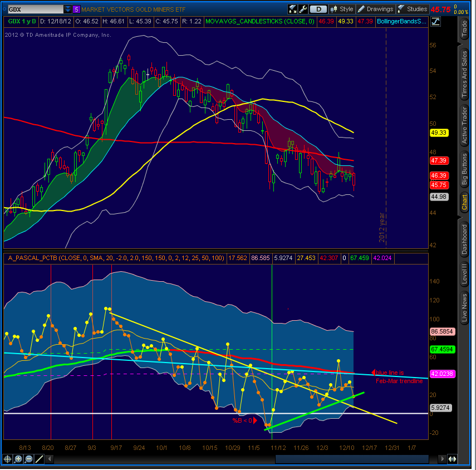Screen dimensions: 476x470
Task: Click the A_PASCAL_PCTB study label
Action: (x=116, y=258)
